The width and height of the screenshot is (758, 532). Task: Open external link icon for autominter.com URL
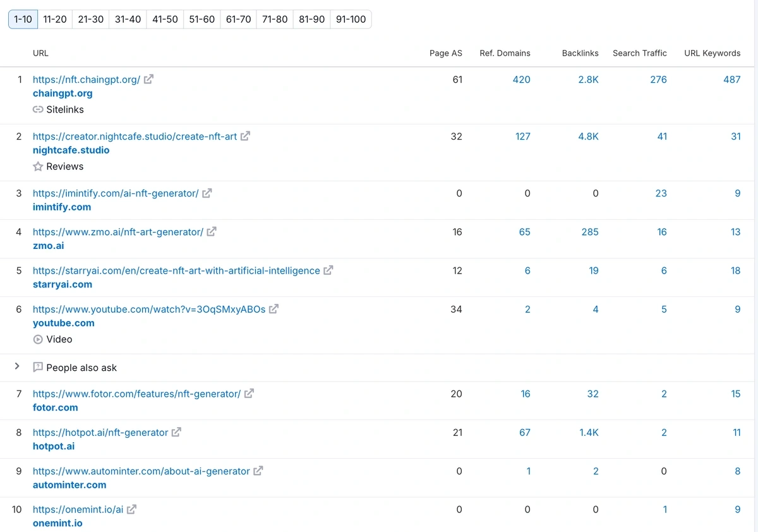[258, 471]
